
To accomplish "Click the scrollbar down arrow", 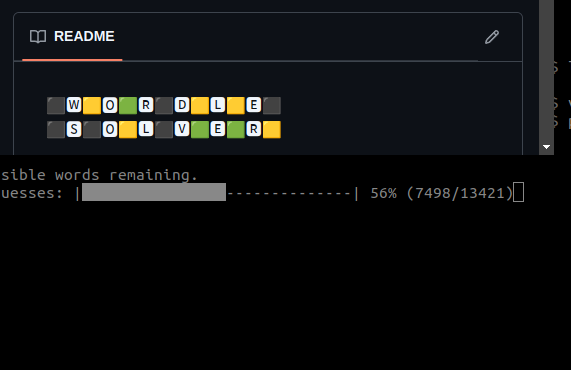I will pos(546,147).
